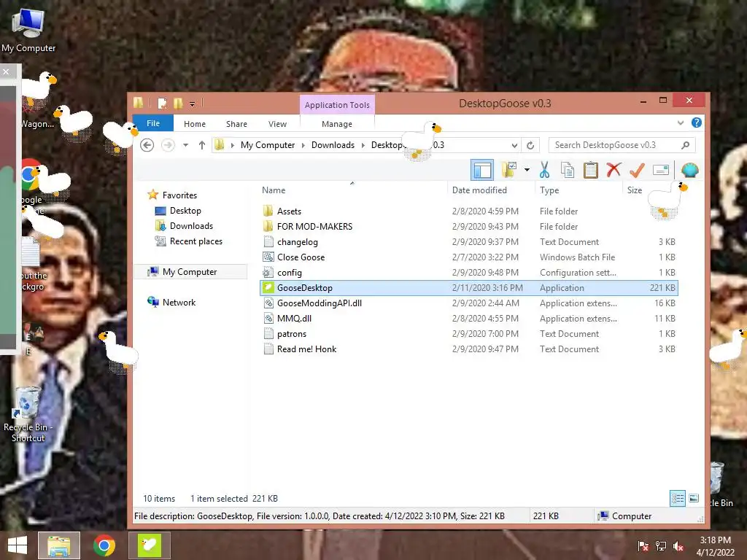
Task: Open the folder options dropdown arrow
Action: click(527, 169)
